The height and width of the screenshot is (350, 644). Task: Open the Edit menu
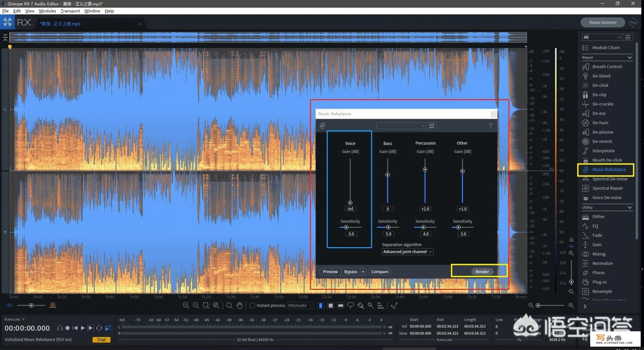17,11
